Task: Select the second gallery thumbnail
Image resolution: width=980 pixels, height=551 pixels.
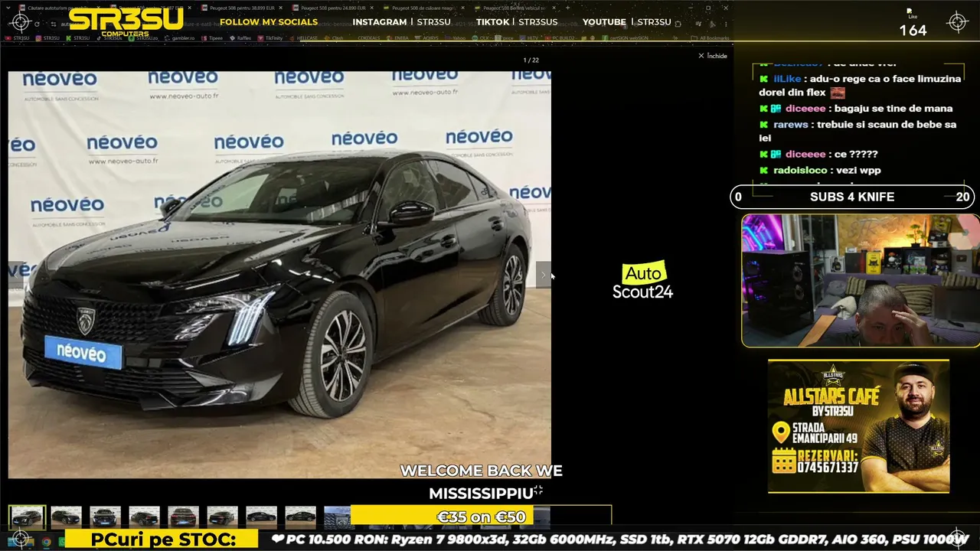Action: tap(66, 517)
